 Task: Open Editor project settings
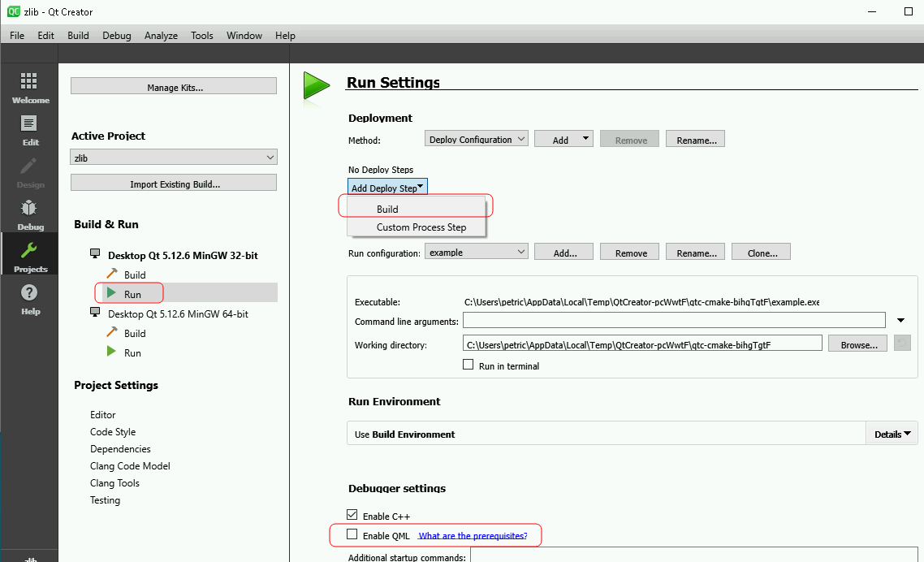[103, 414]
